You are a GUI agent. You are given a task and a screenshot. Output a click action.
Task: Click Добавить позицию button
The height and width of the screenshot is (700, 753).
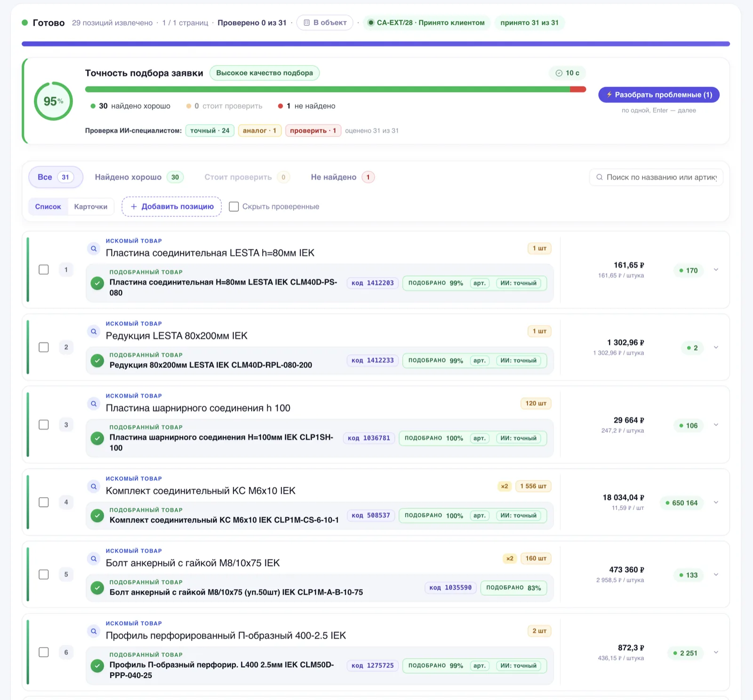172,207
